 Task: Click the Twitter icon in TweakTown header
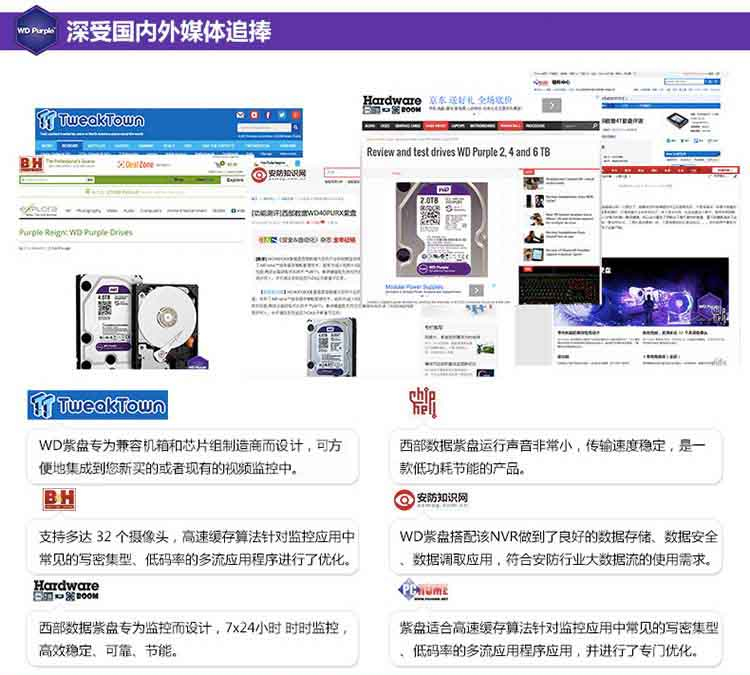tap(282, 115)
